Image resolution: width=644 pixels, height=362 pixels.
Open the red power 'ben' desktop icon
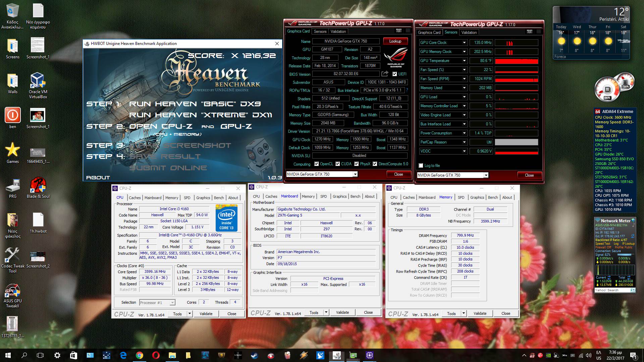pos(12,118)
